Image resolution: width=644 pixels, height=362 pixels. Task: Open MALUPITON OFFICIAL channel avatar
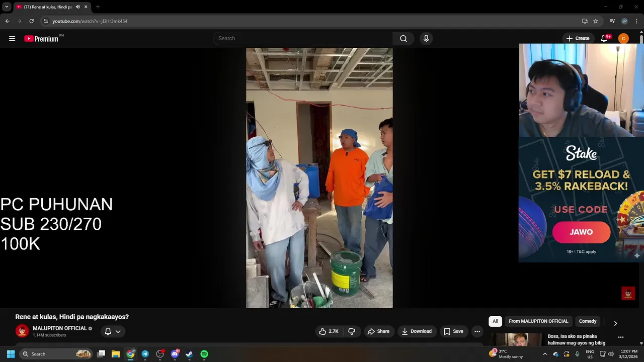pyautogui.click(x=22, y=331)
